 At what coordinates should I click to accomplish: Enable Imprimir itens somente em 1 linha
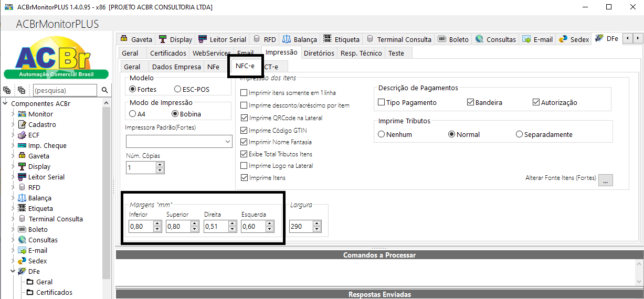coord(244,93)
